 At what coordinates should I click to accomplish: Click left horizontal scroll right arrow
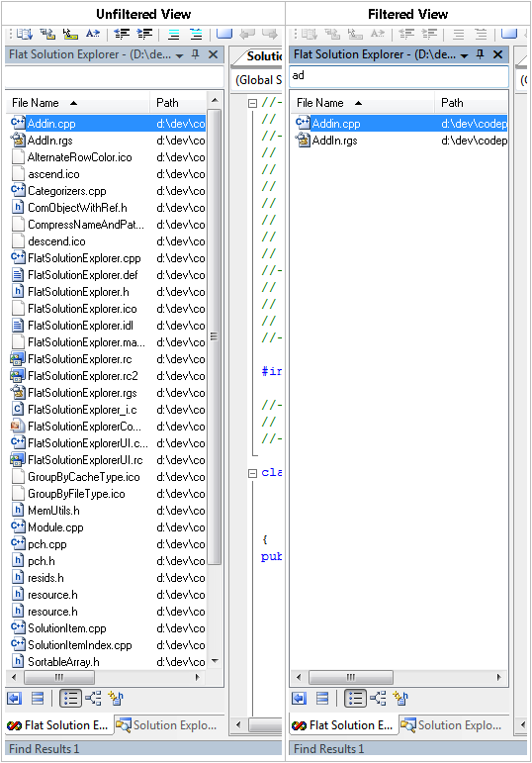point(198,677)
